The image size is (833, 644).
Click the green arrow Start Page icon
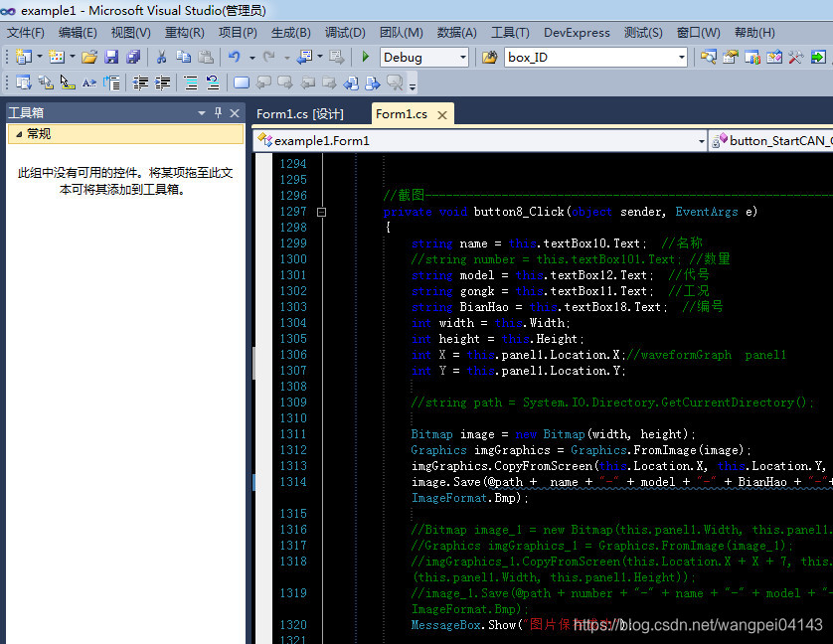coord(818,57)
